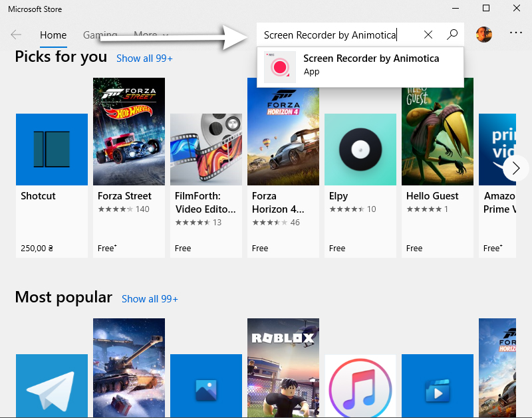Select the Home tab
The image size is (532, 418).
point(53,35)
